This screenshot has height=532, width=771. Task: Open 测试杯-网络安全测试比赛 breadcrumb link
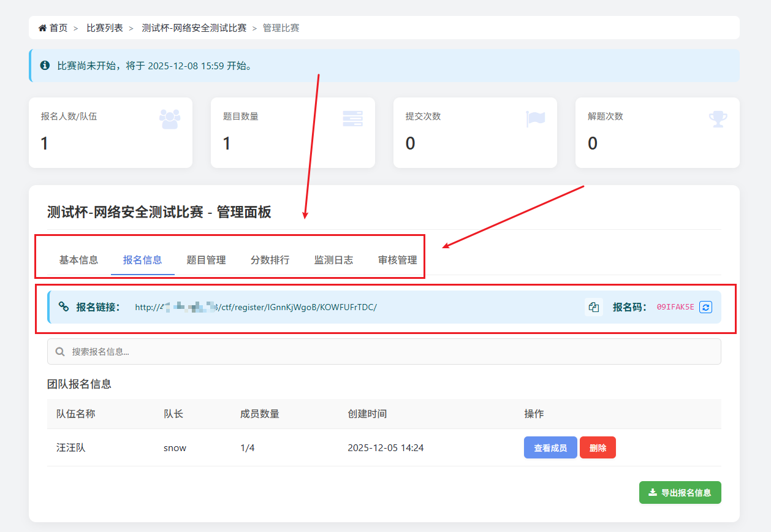194,28
